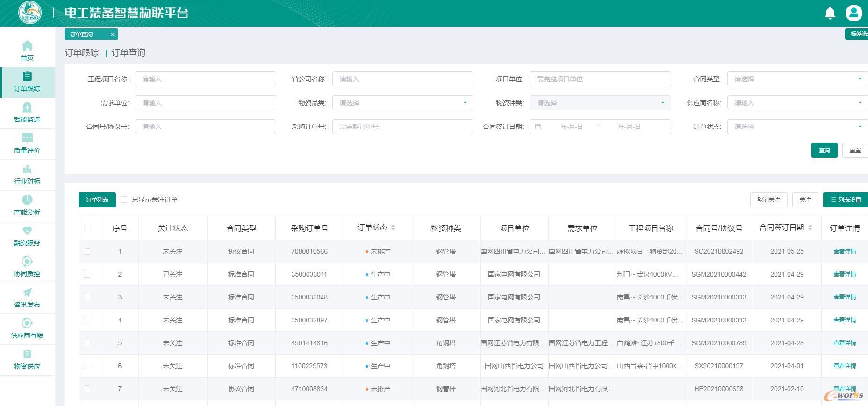
Task: Focus the 工程项目名称 input field
Action: tap(205, 79)
